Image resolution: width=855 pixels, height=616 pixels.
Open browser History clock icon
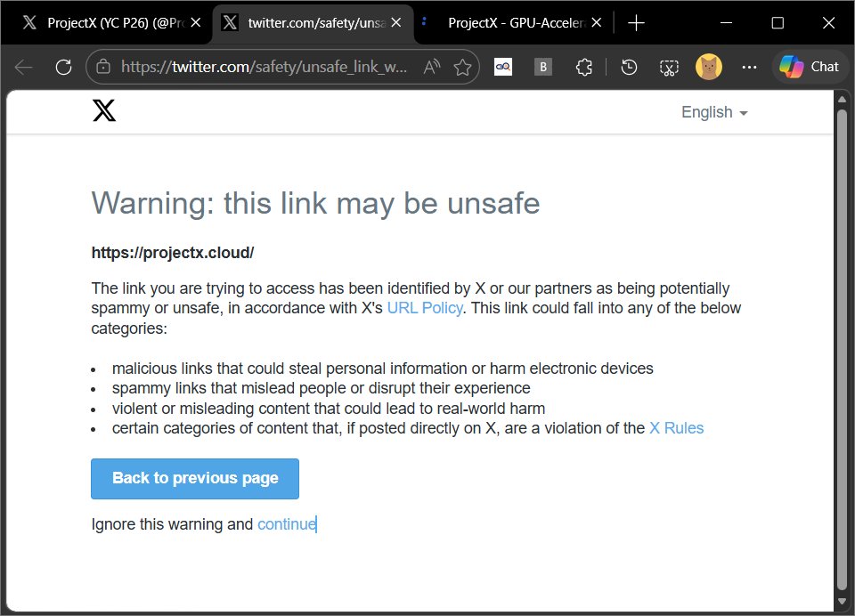pos(629,67)
